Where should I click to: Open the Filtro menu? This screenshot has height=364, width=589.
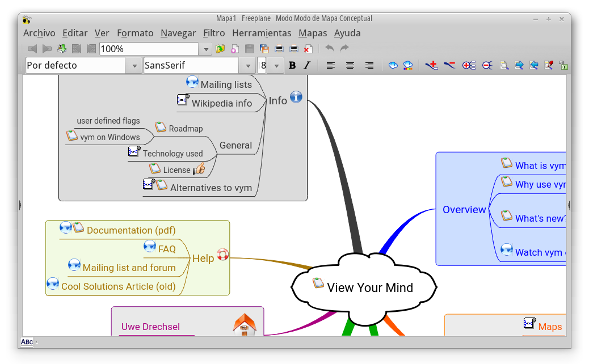pos(214,33)
